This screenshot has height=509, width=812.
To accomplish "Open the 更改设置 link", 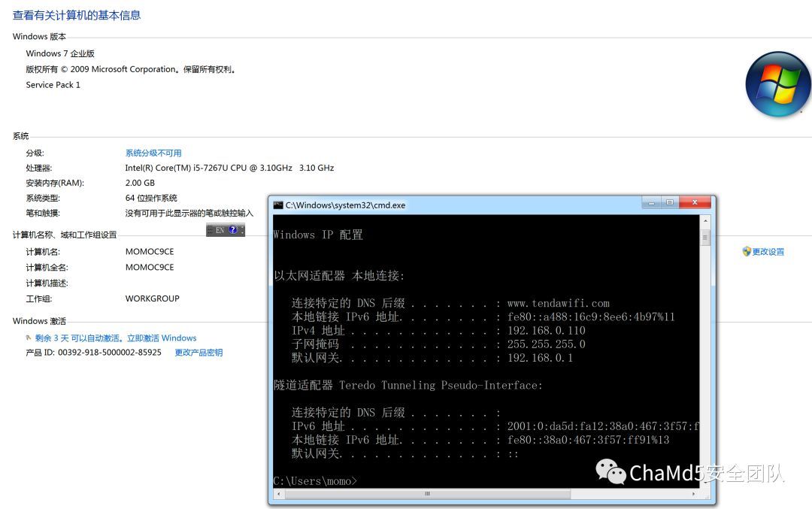I will (x=768, y=252).
